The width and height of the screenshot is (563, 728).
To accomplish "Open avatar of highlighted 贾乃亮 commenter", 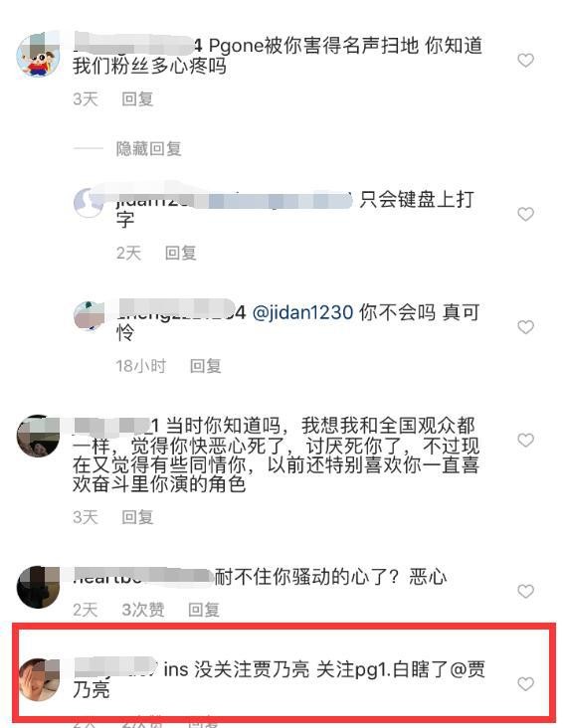I will point(39,679).
